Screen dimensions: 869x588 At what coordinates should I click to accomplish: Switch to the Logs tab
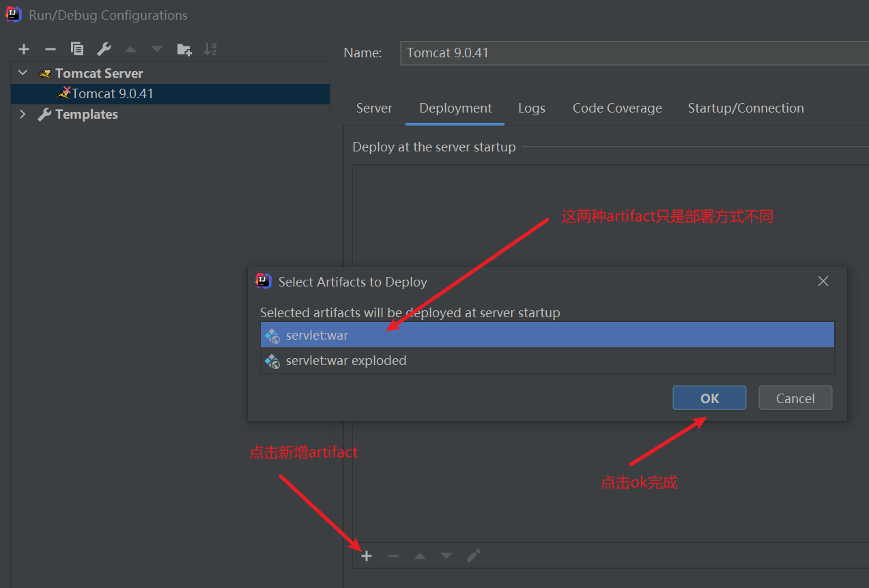coord(532,108)
